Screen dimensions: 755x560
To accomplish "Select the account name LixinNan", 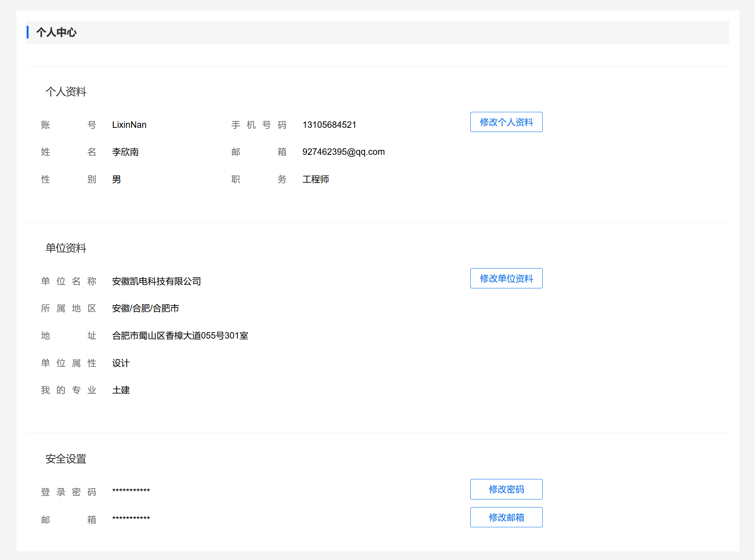I will pos(129,125).
